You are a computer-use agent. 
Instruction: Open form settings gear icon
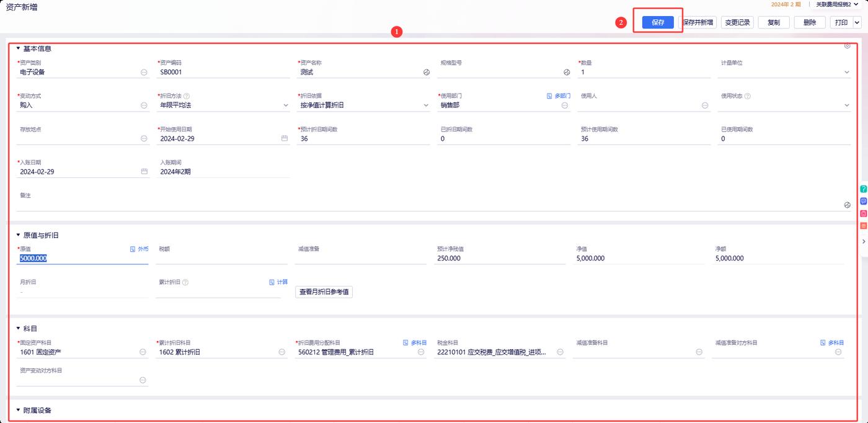pos(848,45)
